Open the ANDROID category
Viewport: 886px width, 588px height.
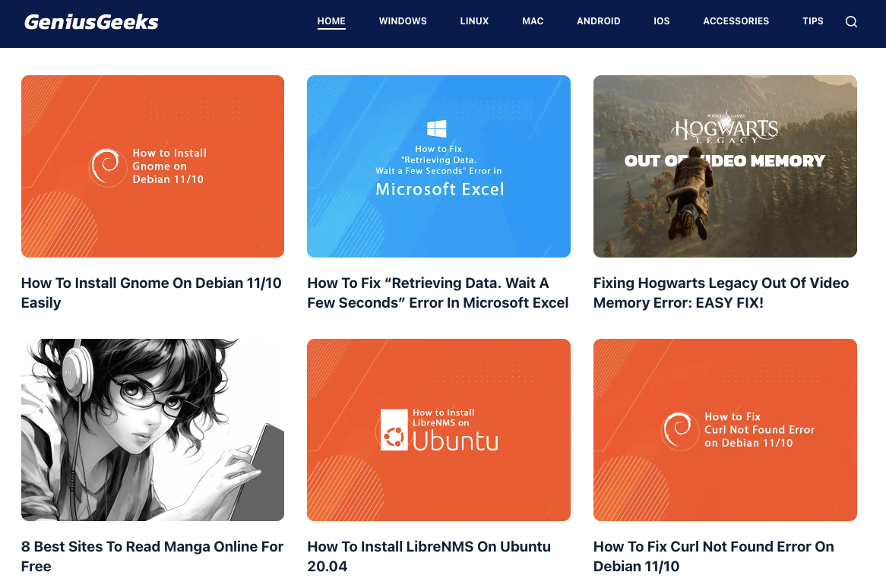[x=598, y=21]
